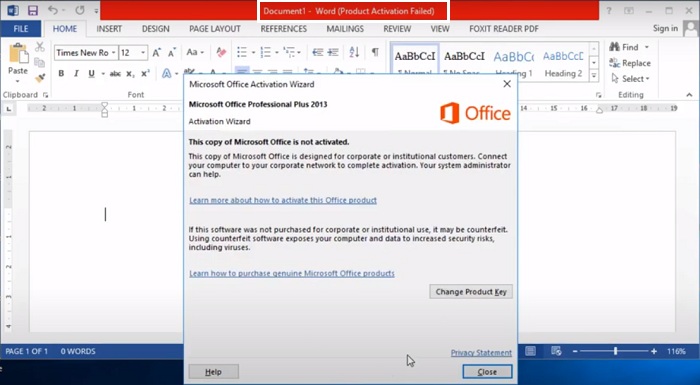Select the Normal style thumbnail
The height and width of the screenshot is (385, 700).
tap(415, 59)
